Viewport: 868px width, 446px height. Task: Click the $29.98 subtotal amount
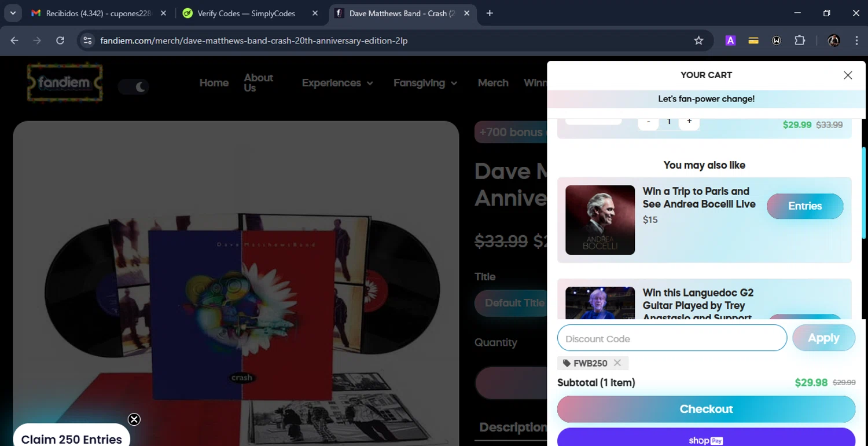tap(811, 383)
